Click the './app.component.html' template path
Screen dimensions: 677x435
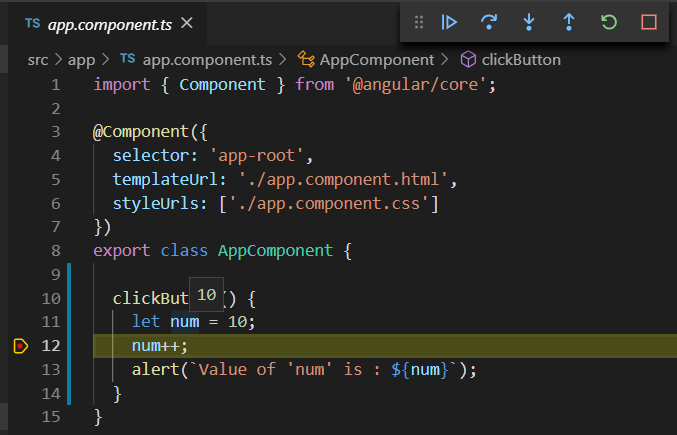pyautogui.click(x=344, y=180)
